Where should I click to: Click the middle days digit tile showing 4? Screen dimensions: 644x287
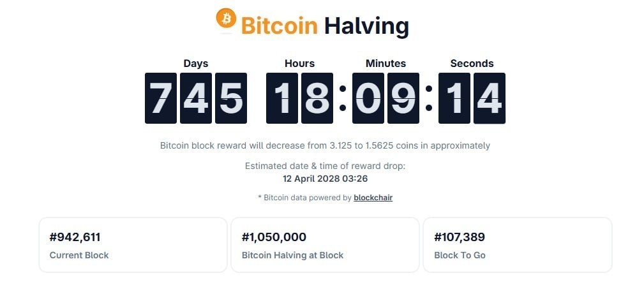[196, 98]
